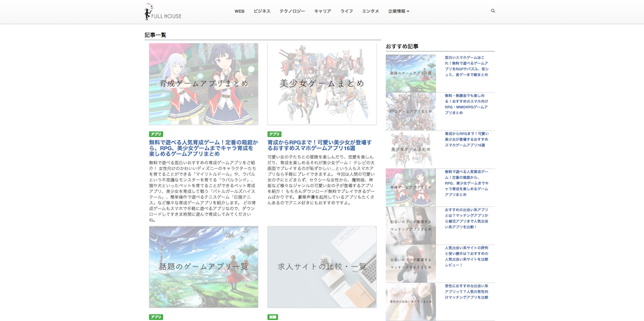Open the キャリア navigation item
Viewport: 644px width, 321px height.
point(323,11)
